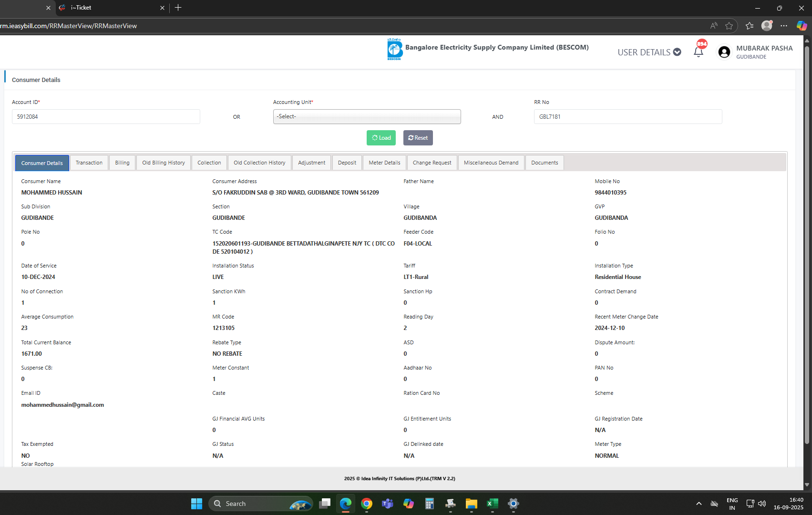The width and height of the screenshot is (812, 515).
Task: Select the Old Collection History tab
Action: (259, 163)
